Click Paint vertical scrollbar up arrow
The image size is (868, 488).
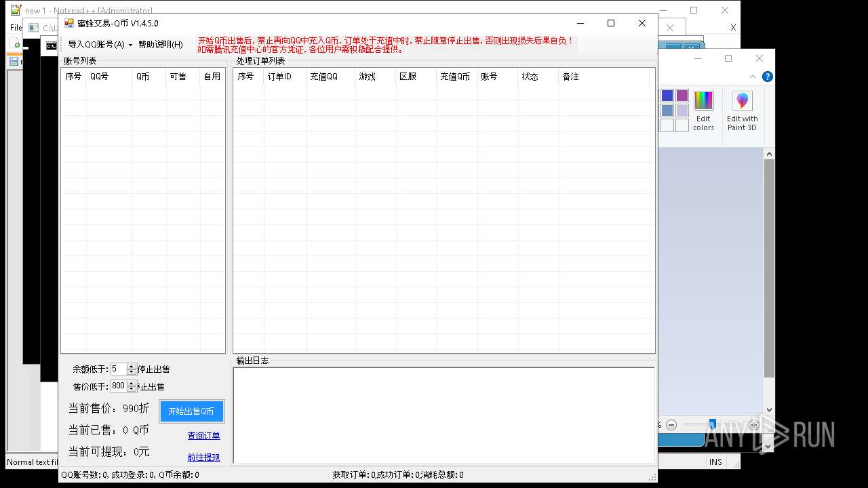[769, 155]
